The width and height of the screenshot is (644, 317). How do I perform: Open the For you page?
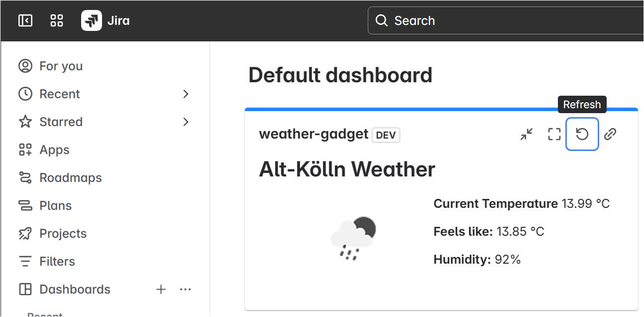pos(61,66)
